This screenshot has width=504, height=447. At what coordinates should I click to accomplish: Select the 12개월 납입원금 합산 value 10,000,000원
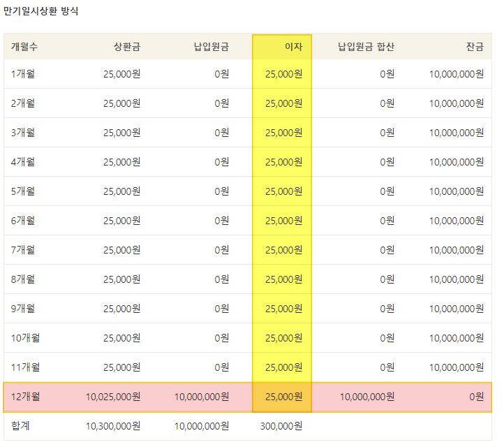[367, 397]
